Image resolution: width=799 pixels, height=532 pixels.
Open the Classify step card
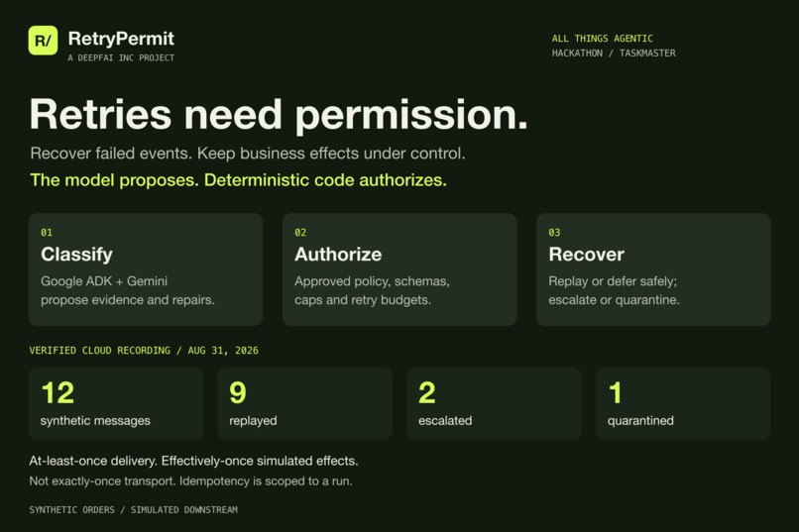pos(146,269)
